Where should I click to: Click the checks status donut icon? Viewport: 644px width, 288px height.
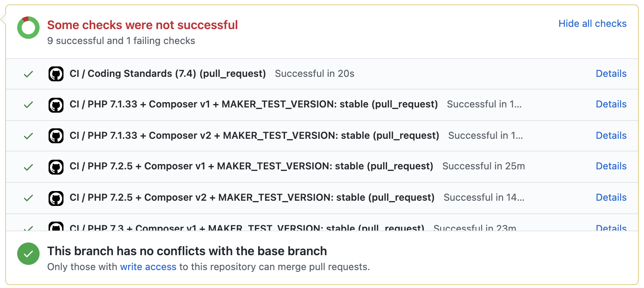pos(28,28)
